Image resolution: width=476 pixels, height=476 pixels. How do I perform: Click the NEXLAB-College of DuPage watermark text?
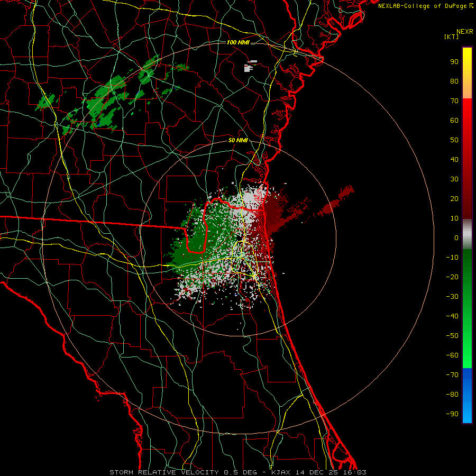point(425,6)
